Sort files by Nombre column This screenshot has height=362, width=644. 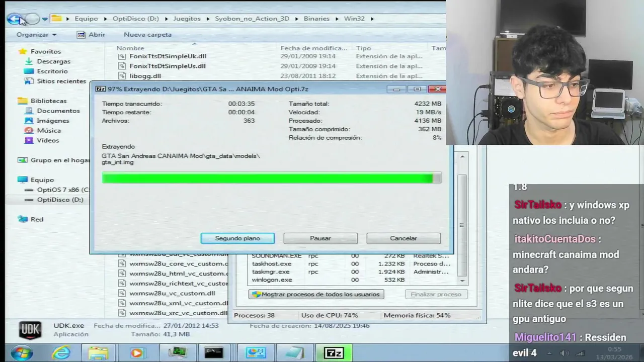tap(130, 48)
